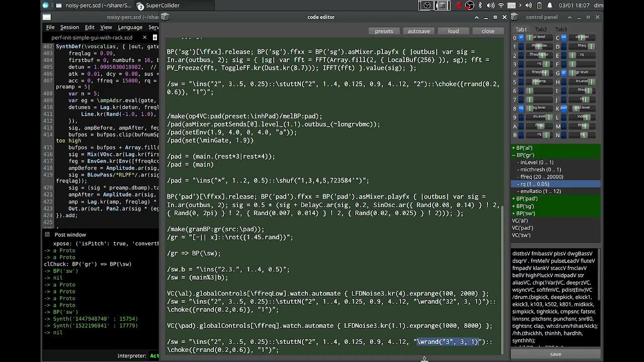Click the load button
The height and width of the screenshot is (362, 644).
(x=453, y=31)
